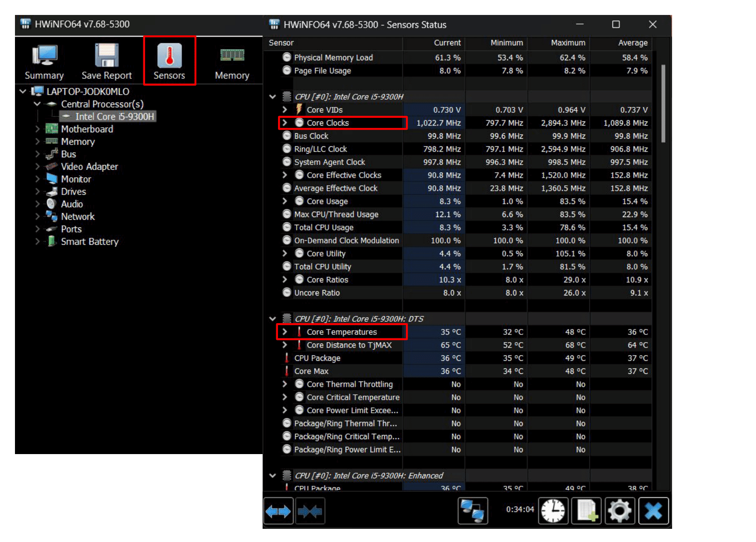This screenshot has height=542, width=756.
Task: Open the Memory toolbar icon
Action: click(x=232, y=62)
